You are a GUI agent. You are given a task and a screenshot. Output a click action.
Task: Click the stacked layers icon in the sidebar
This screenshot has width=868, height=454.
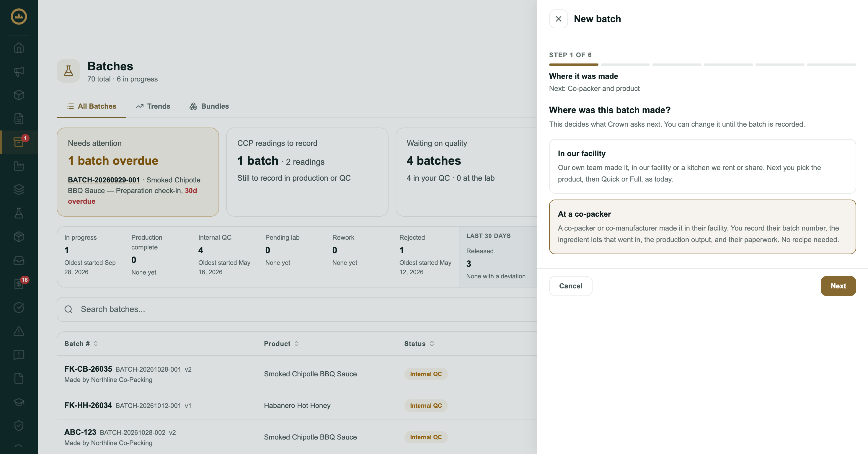point(19,189)
